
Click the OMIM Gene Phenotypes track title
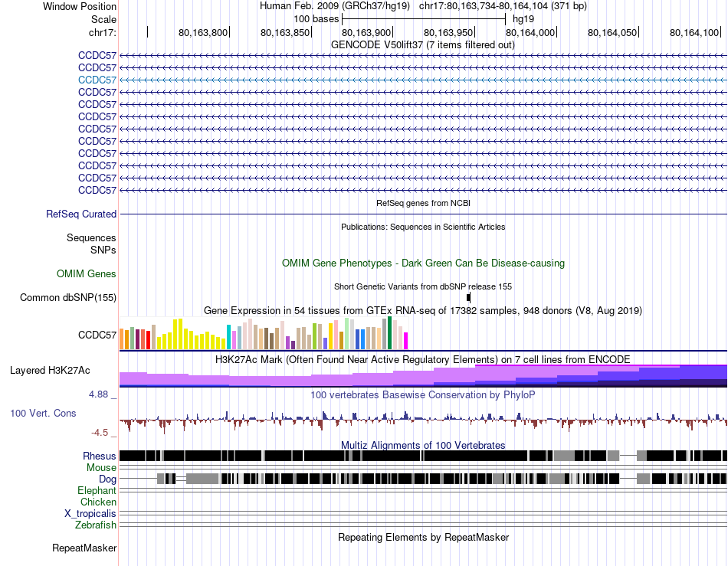423,263
